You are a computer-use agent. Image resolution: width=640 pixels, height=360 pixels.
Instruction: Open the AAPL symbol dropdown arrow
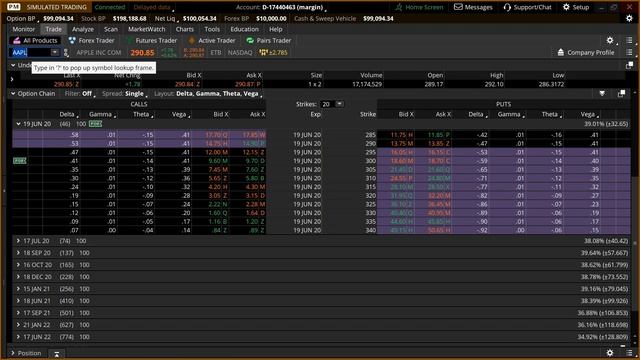[55, 52]
